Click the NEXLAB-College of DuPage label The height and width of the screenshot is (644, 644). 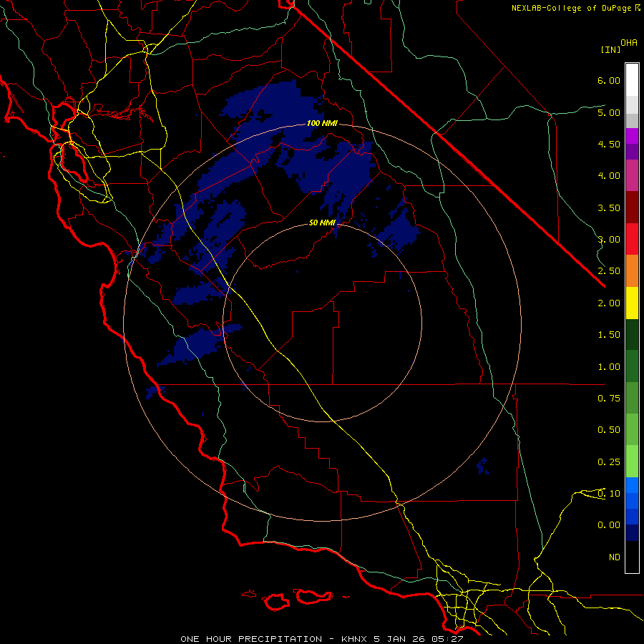(x=575, y=8)
